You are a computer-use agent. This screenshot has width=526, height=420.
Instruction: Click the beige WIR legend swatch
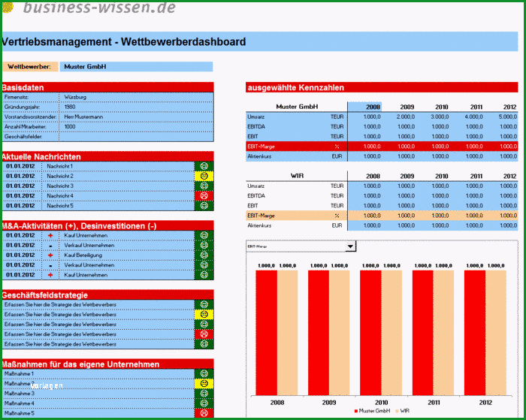398,411
